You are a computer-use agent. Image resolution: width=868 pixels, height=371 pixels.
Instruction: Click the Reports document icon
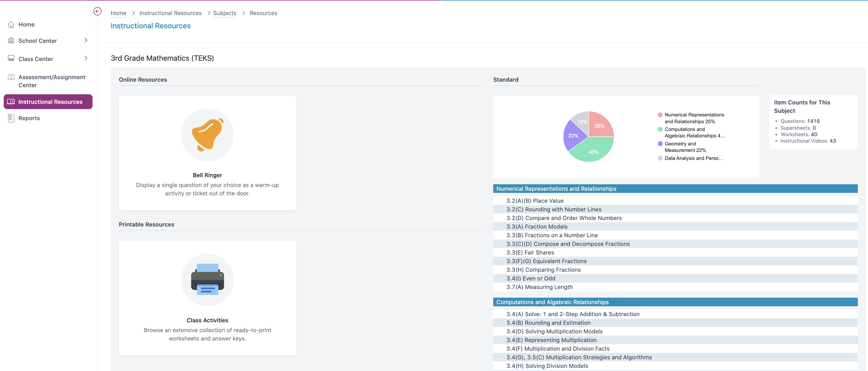[x=11, y=118]
